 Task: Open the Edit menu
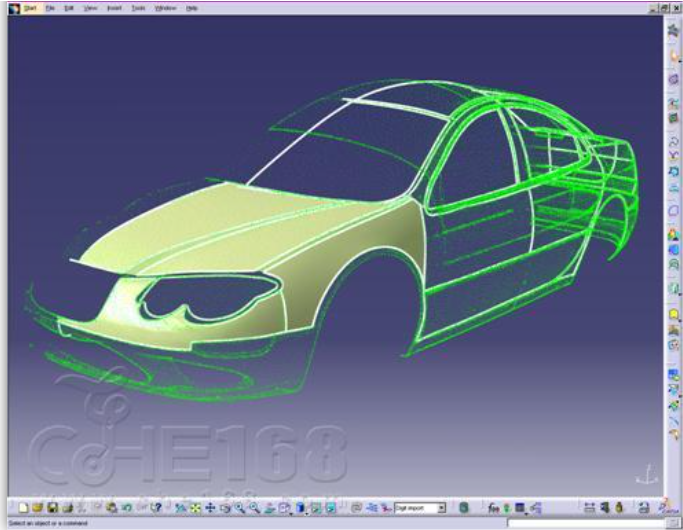coord(69,7)
